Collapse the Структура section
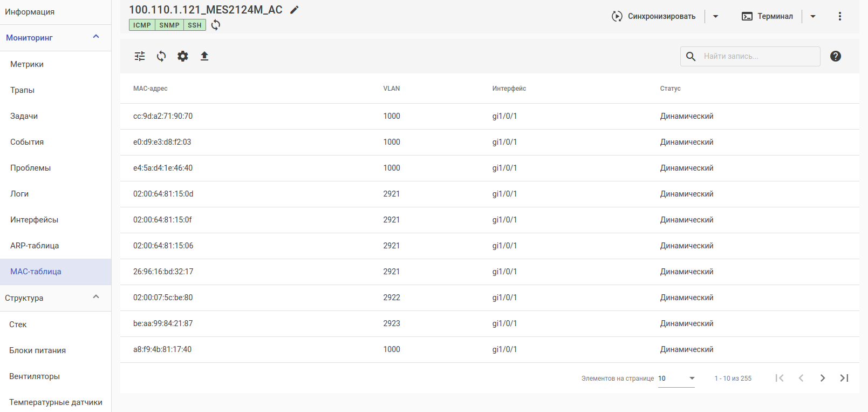This screenshot has height=412, width=868. click(96, 297)
